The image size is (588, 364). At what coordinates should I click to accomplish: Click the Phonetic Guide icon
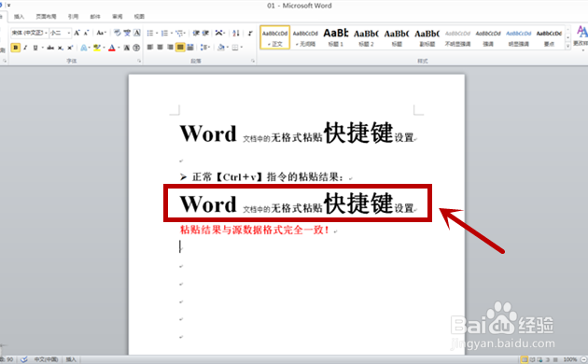[127, 33]
